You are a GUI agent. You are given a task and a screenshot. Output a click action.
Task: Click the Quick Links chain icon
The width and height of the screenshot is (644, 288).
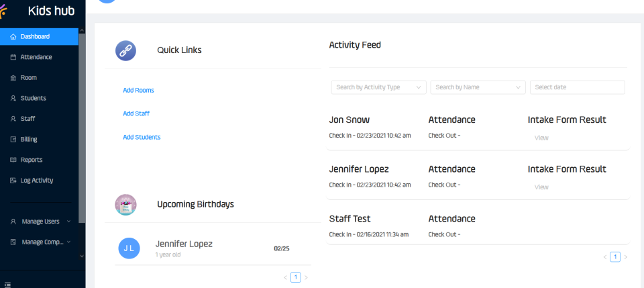[x=125, y=50]
